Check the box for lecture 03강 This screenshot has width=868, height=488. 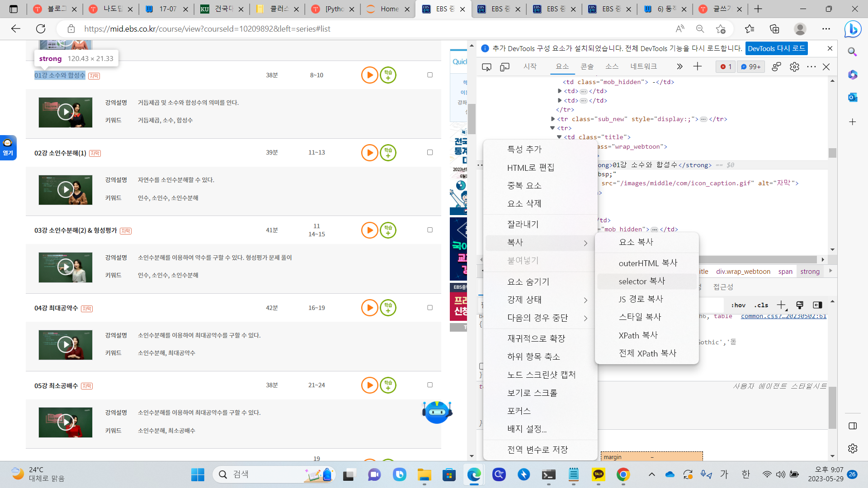pyautogui.click(x=430, y=230)
